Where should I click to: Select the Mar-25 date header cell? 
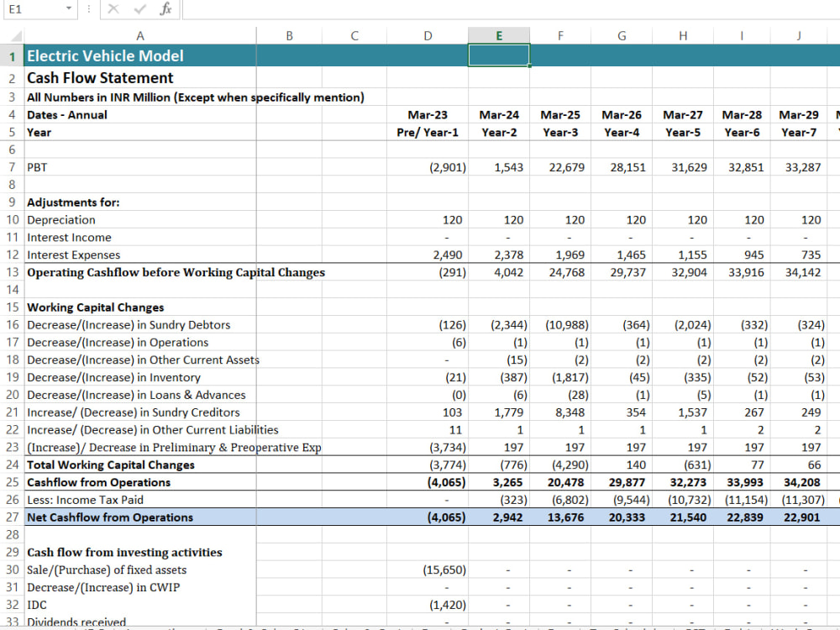(560, 114)
